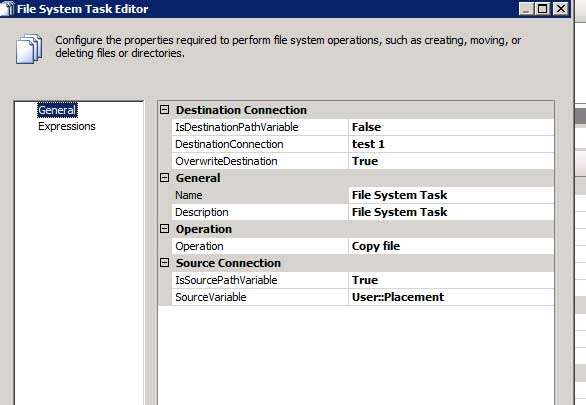Collapse the Source Connection section

(x=164, y=263)
